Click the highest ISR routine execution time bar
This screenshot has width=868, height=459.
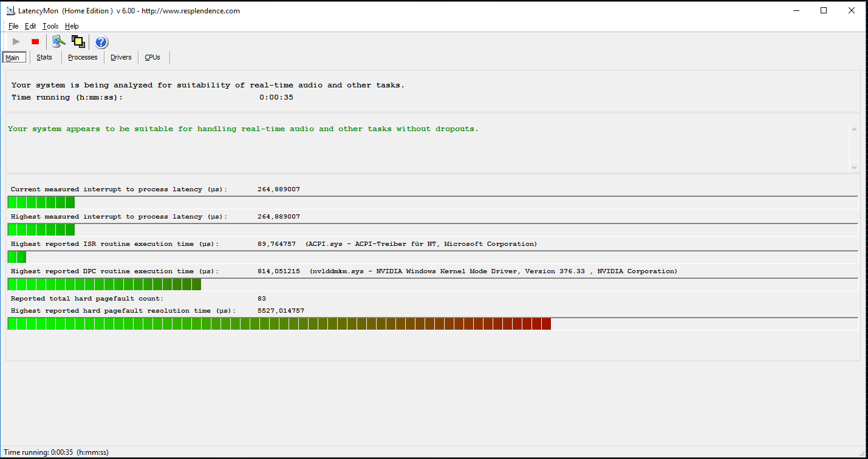[432, 257]
